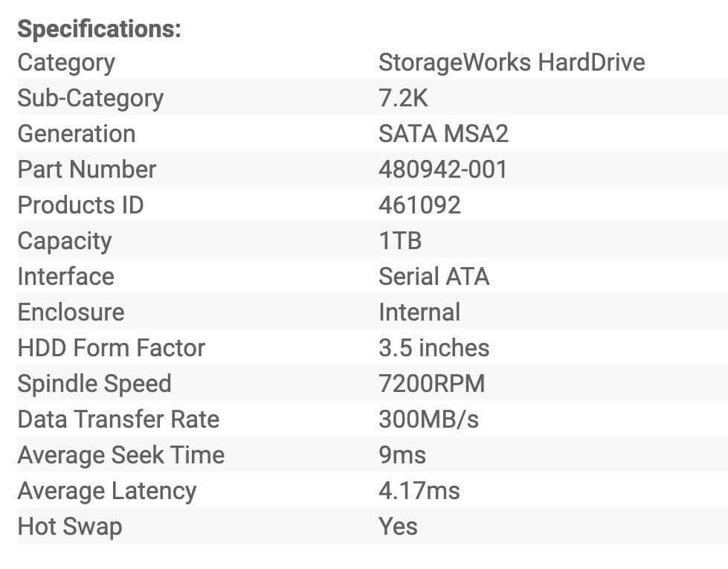Click the 3.5 inches form factor value
This screenshot has width=728, height=569.
point(434,348)
